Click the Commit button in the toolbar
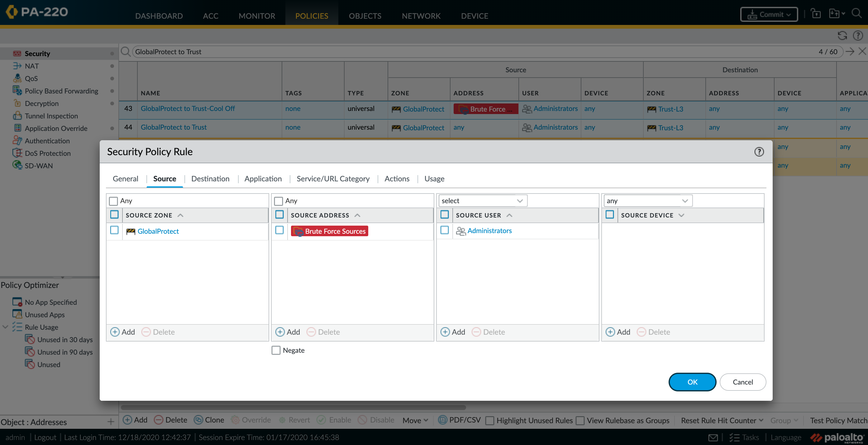868x445 pixels. 768,15
